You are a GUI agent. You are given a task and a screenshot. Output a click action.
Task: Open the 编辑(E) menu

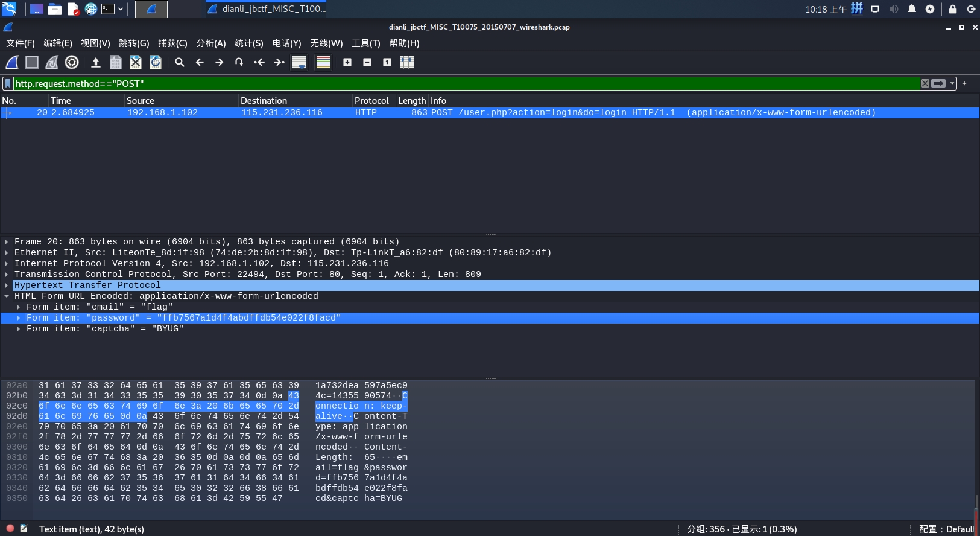coord(58,43)
